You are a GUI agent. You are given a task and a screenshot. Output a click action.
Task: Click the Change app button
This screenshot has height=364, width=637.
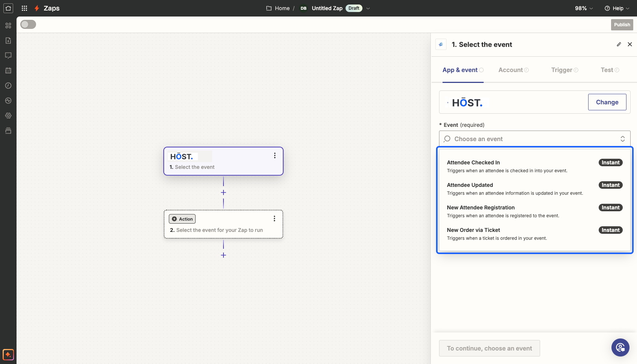(607, 102)
